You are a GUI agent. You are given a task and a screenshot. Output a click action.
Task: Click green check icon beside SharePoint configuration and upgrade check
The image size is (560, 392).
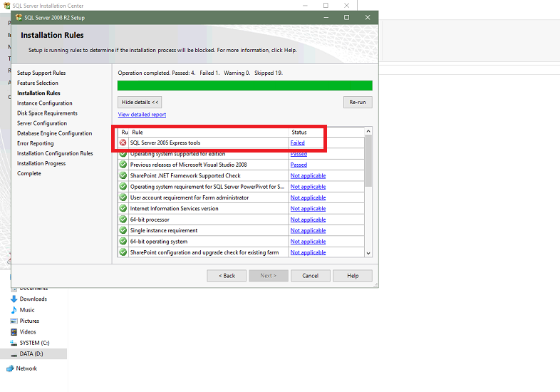pos(123,252)
